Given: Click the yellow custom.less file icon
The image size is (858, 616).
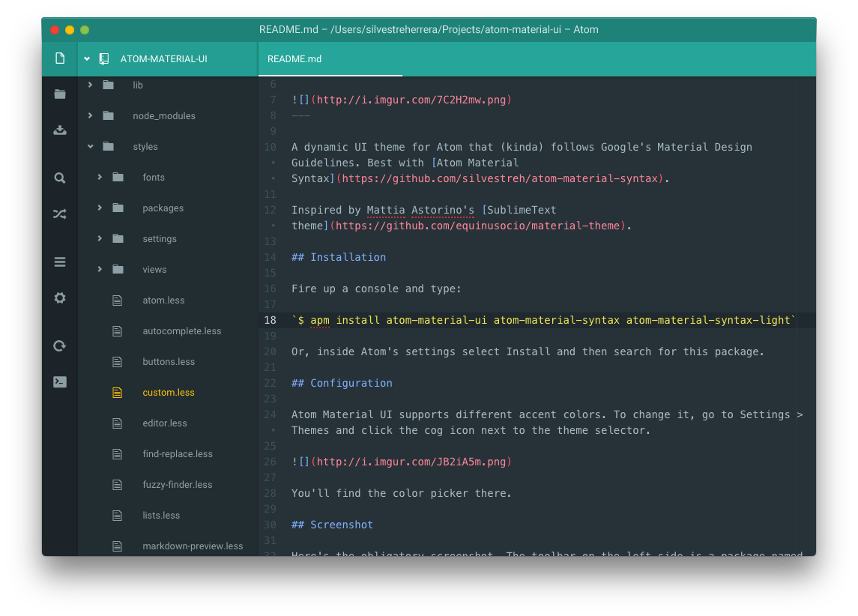Looking at the screenshot, I should 117,392.
